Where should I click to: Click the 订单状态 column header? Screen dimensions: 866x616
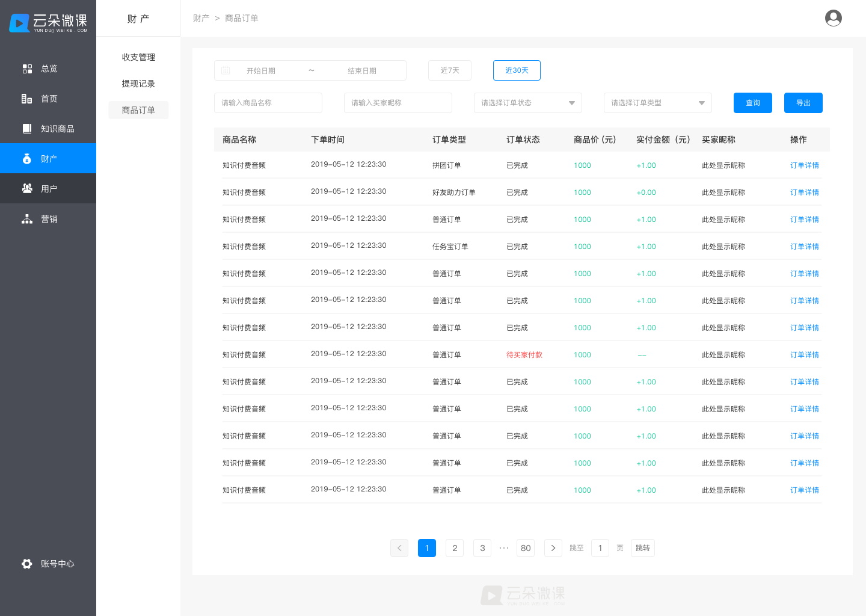click(523, 140)
